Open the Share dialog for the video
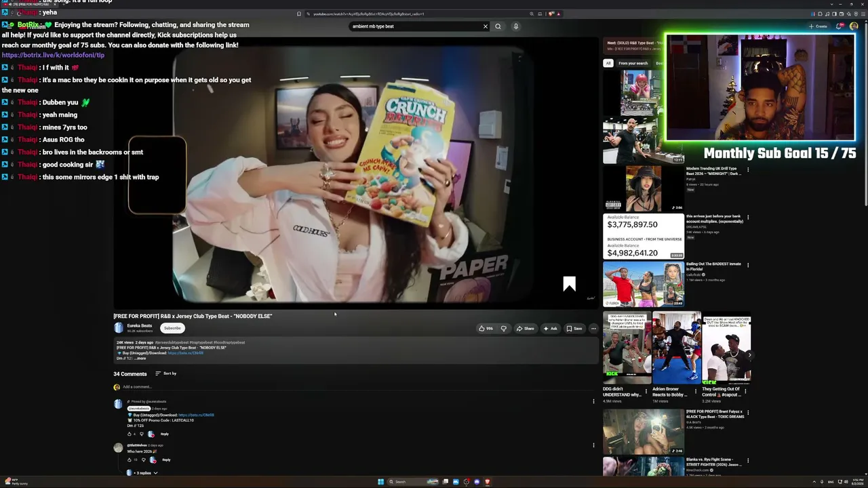The width and height of the screenshot is (868, 488). [526, 329]
